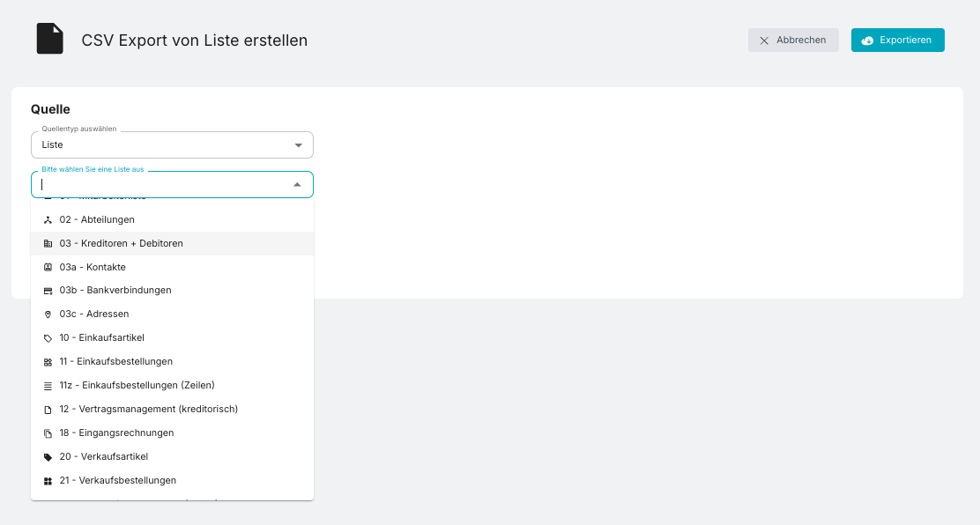Pick 12 - Vertragsmanagement (kreditorisch) option

point(149,409)
